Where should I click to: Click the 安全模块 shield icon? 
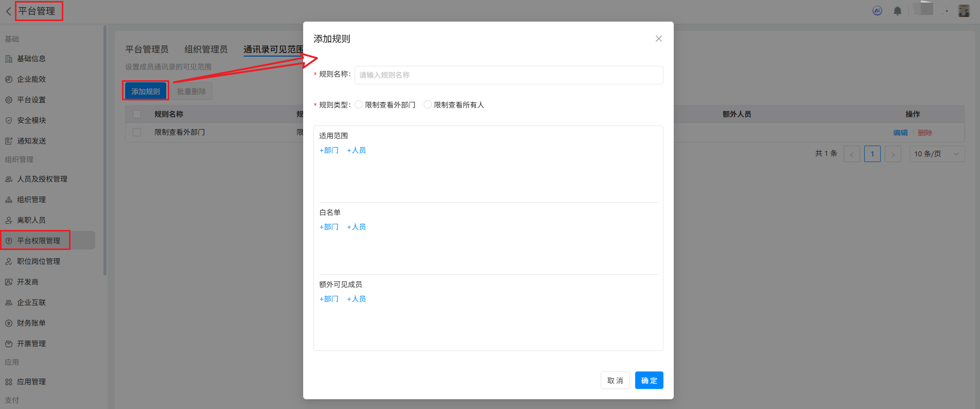[x=9, y=120]
